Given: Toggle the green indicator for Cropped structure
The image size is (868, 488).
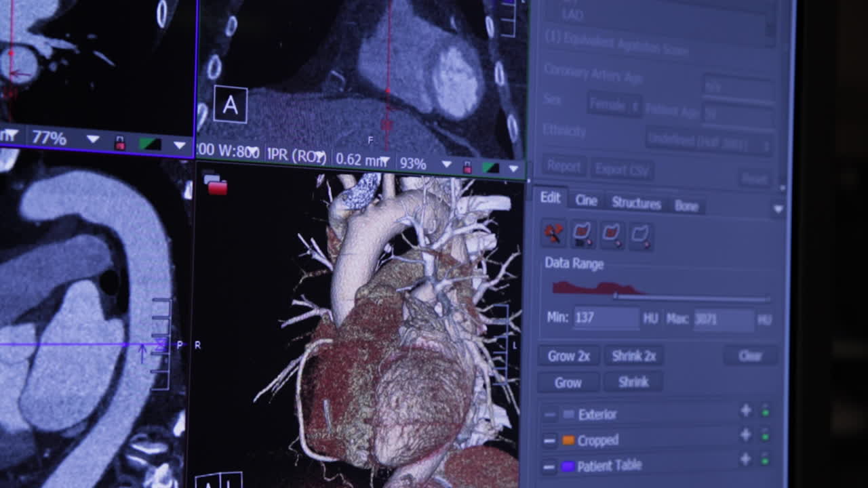Looking at the screenshot, I should point(765,437).
